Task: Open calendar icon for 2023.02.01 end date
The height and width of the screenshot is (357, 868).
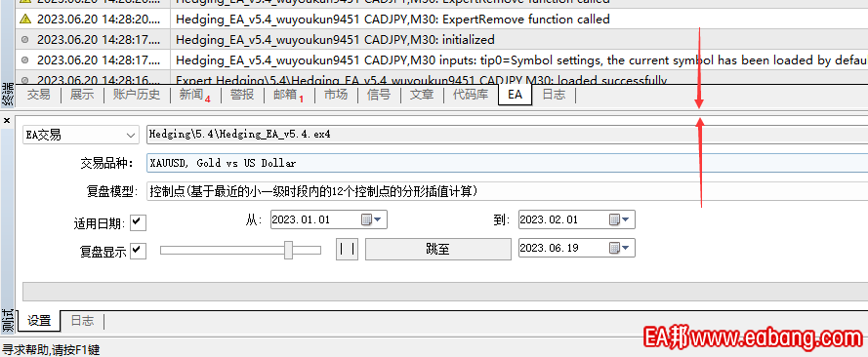Action: pos(614,219)
